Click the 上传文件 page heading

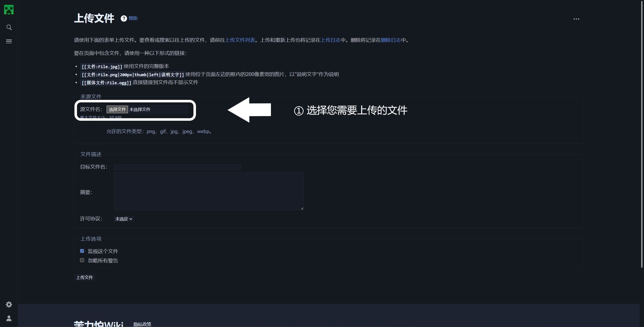tap(94, 18)
